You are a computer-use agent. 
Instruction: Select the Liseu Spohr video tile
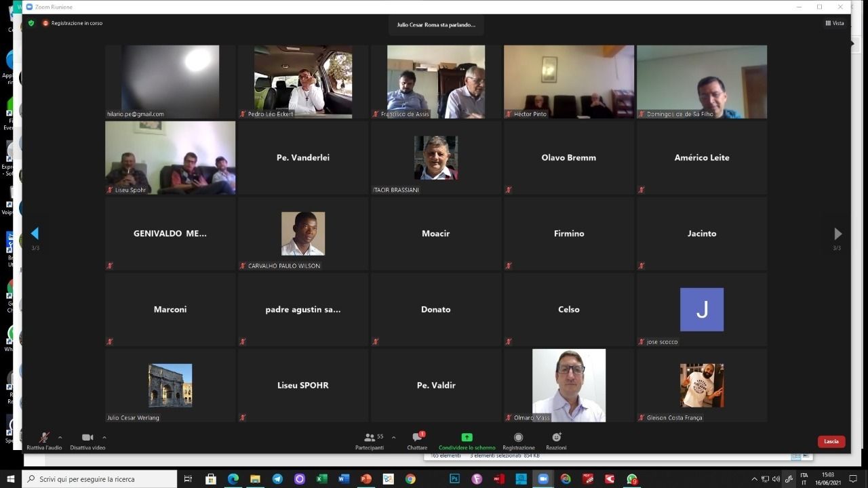coord(170,158)
